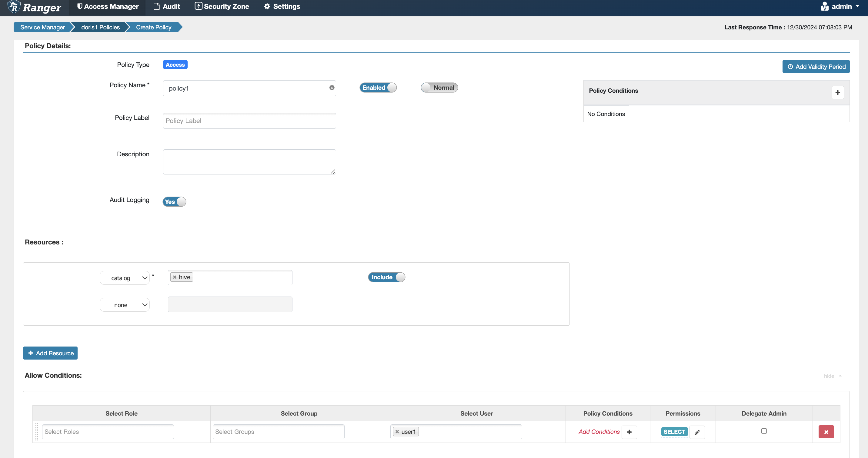Click the Add Validity Period button
868x458 pixels.
(x=816, y=67)
